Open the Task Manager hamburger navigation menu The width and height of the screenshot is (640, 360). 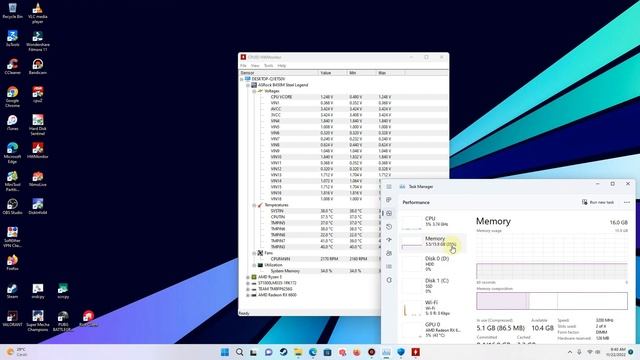[389, 187]
